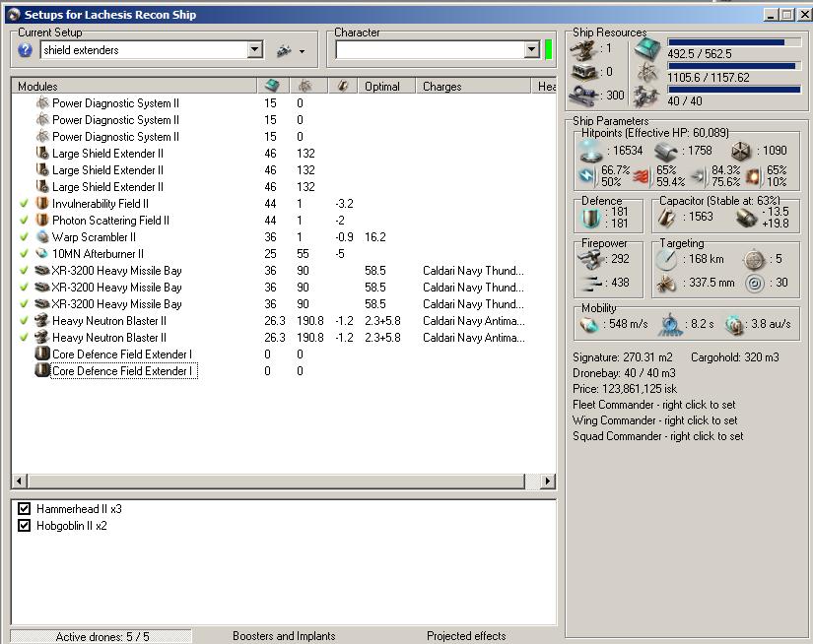Image resolution: width=813 pixels, height=644 pixels.
Task: Click the Price: 123,861,125 isk text
Action: click(625, 389)
